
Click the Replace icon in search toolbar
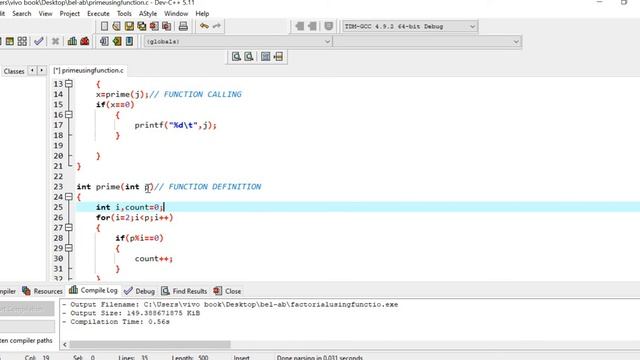[249, 57]
